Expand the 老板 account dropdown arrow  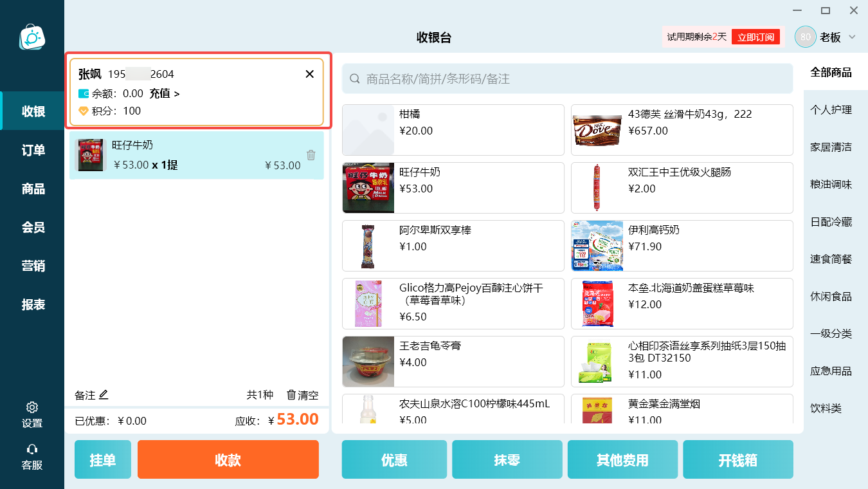(852, 37)
